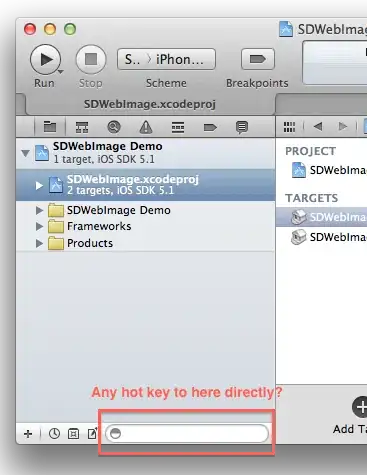
Task: Select the SDWebImage.xcodeproj row
Action: [146, 185]
